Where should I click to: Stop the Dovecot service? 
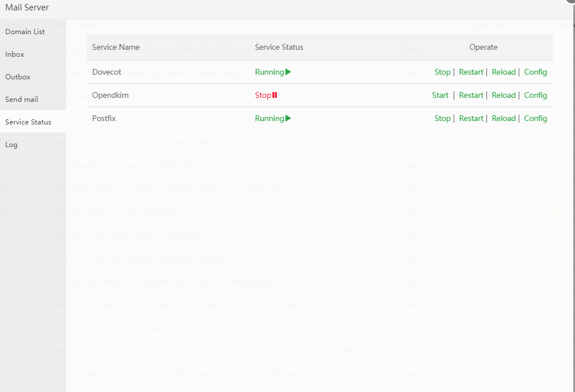tap(442, 72)
